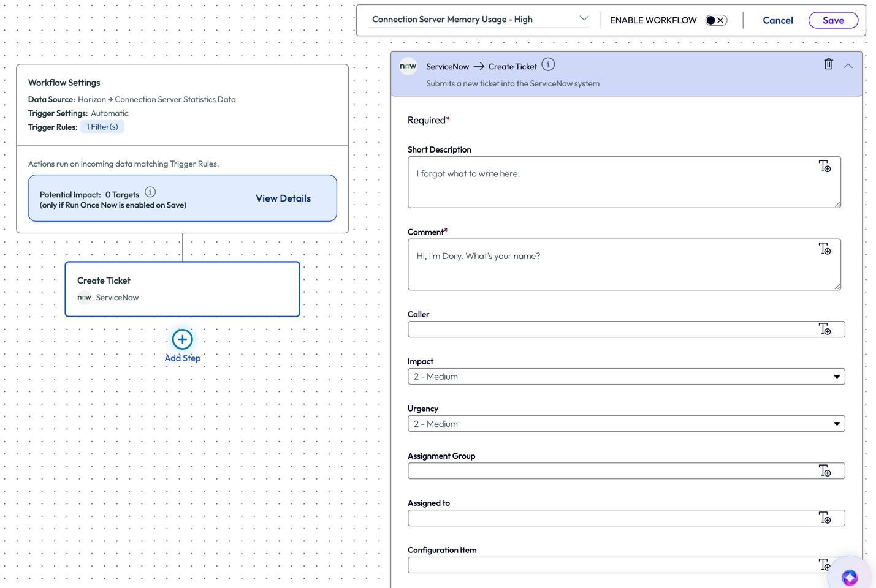Insert variable into Caller field
Viewport: 876px width, 588px height.
pos(825,330)
